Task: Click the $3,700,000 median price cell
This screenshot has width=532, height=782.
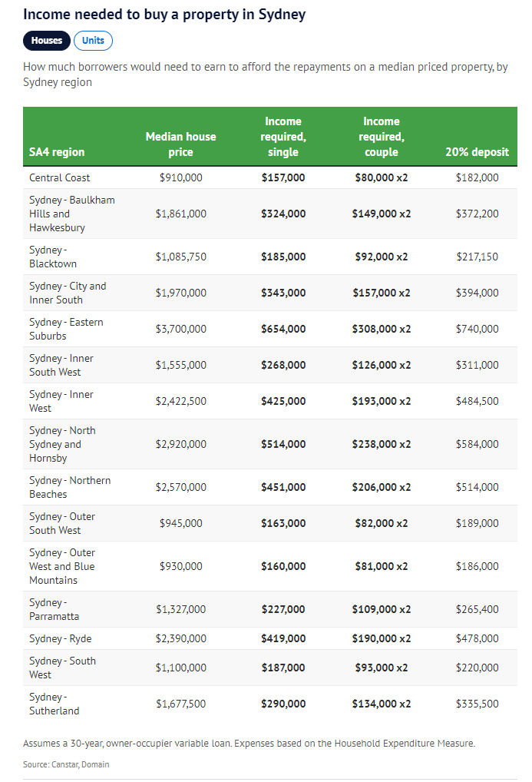Action: click(180, 329)
